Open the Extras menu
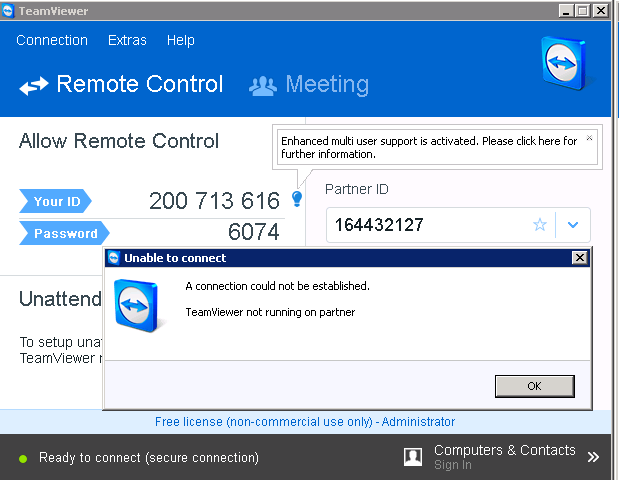Viewport: 619px width, 480px height. pyautogui.click(x=127, y=40)
